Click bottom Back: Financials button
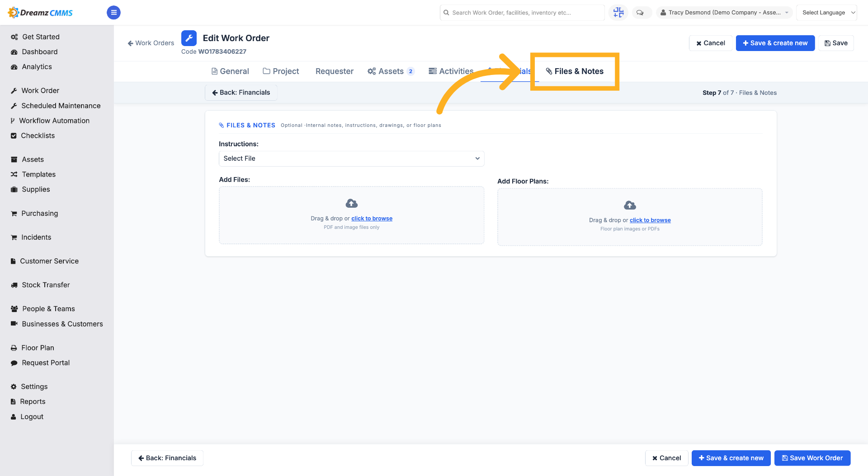Screen dimensions: 868x476 coord(167,458)
